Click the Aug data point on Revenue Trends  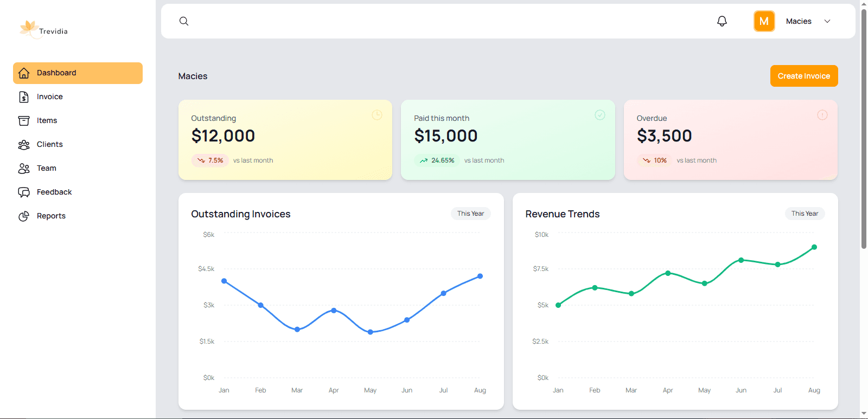coord(814,247)
